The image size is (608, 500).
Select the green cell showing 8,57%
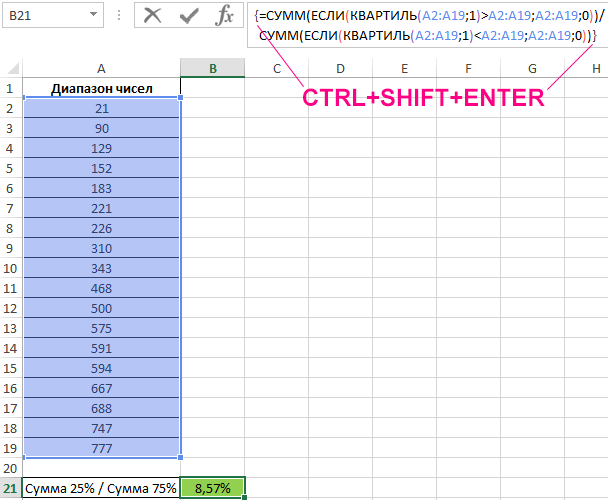point(212,488)
